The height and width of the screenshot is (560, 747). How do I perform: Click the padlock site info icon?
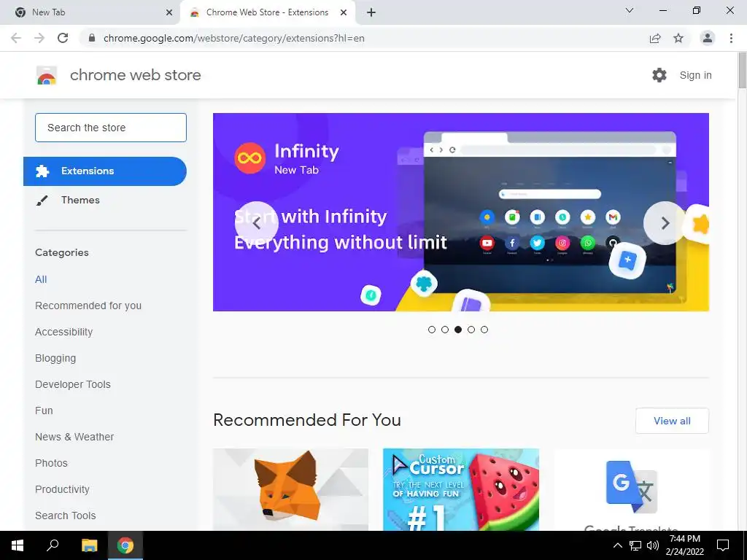click(92, 38)
